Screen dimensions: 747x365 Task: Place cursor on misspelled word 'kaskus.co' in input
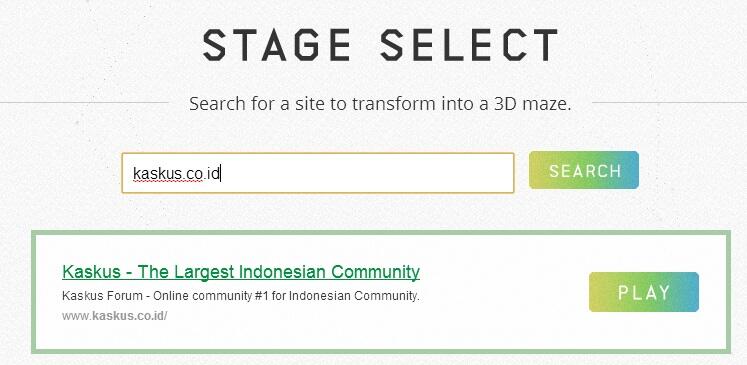click(x=168, y=174)
